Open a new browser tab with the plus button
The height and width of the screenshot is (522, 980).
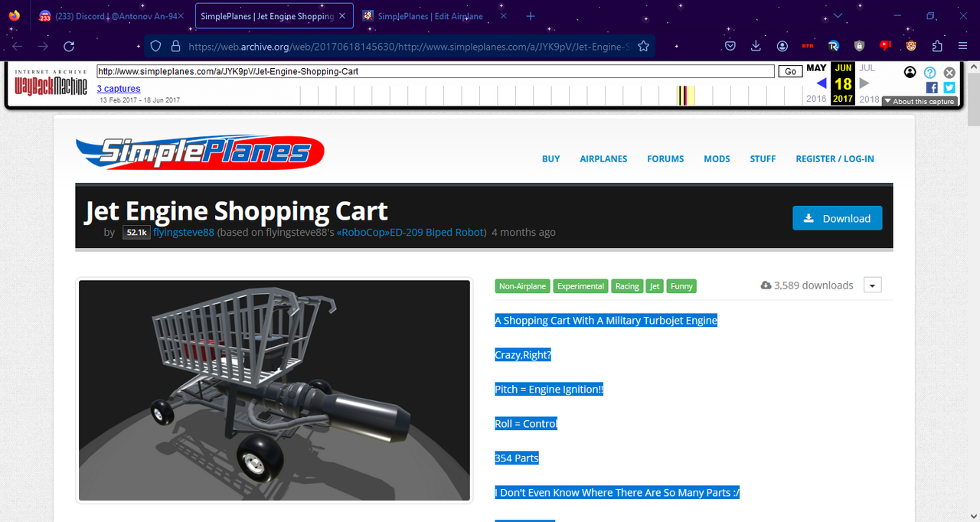pyautogui.click(x=531, y=16)
